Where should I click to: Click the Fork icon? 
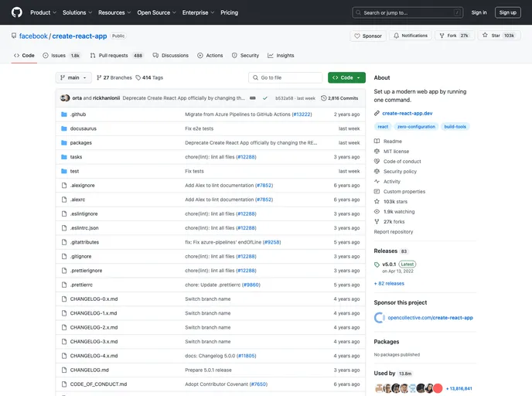tap(442, 36)
